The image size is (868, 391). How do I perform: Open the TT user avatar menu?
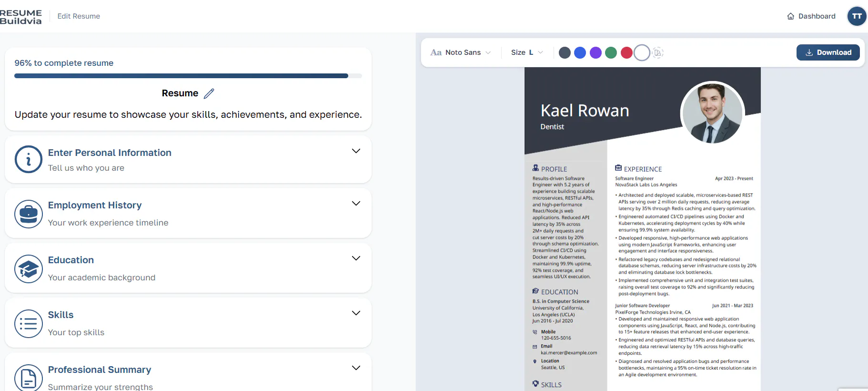pyautogui.click(x=857, y=16)
